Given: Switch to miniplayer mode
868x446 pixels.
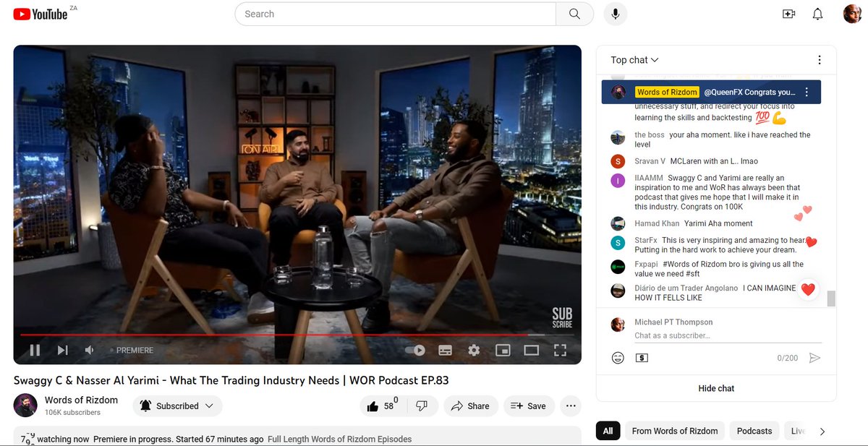Looking at the screenshot, I should pos(503,351).
